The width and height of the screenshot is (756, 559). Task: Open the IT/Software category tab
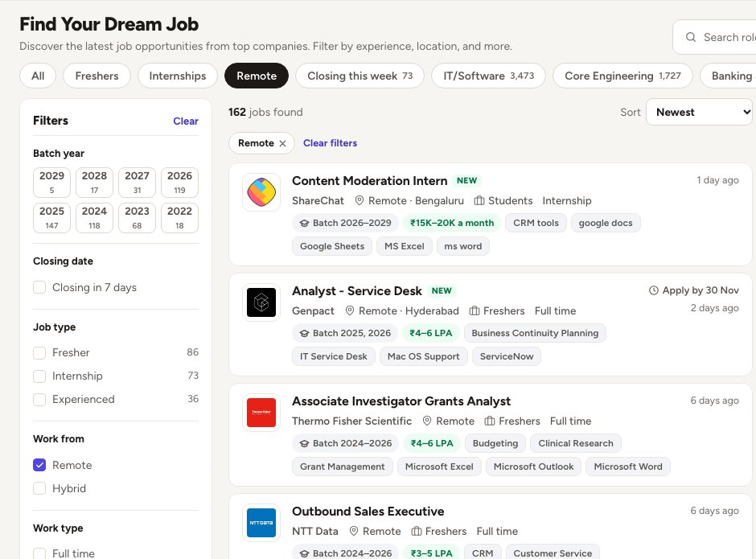[488, 76]
